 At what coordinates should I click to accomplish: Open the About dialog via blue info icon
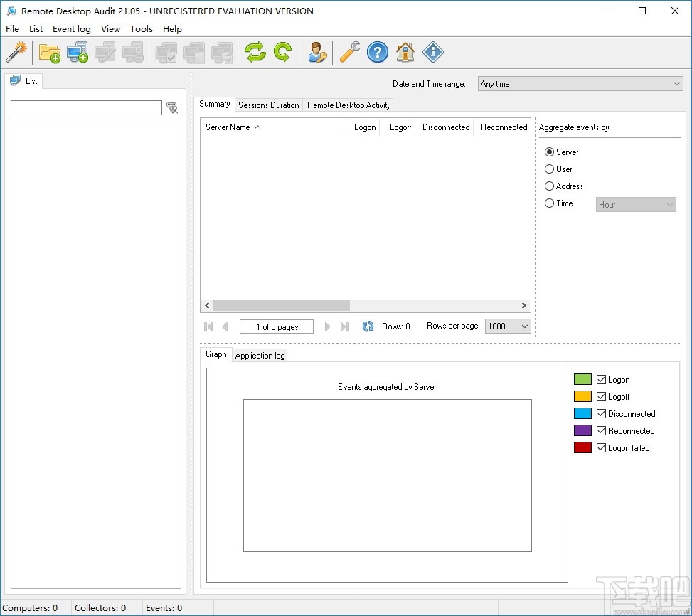[432, 52]
